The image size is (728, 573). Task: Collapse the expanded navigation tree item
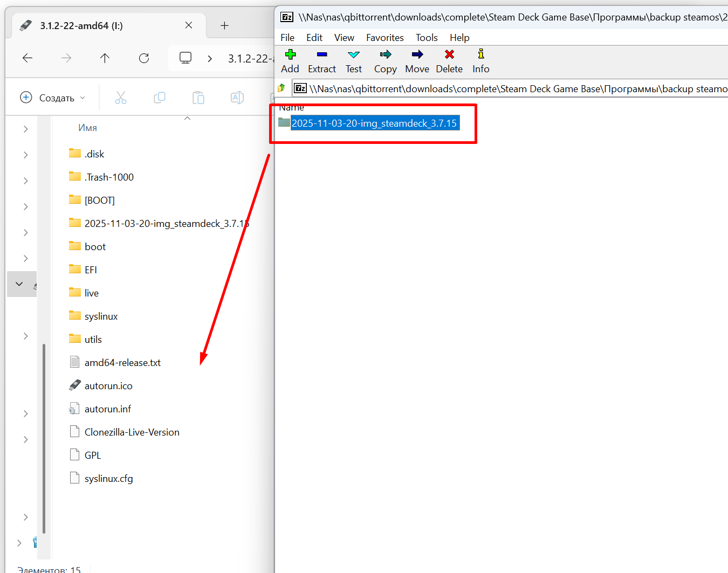(19, 284)
